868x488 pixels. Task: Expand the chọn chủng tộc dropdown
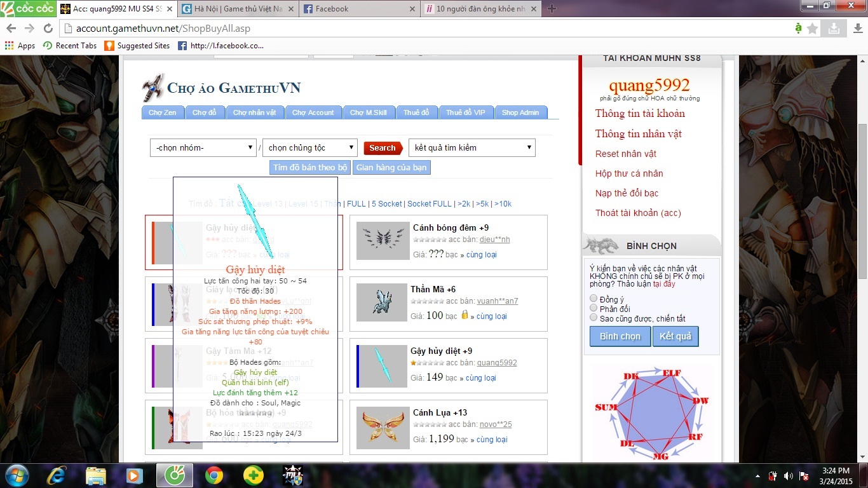310,147
